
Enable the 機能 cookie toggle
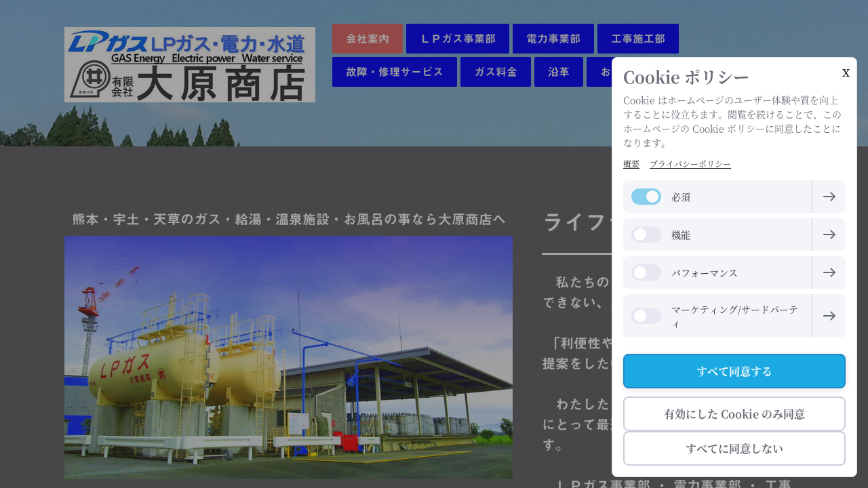(x=646, y=235)
